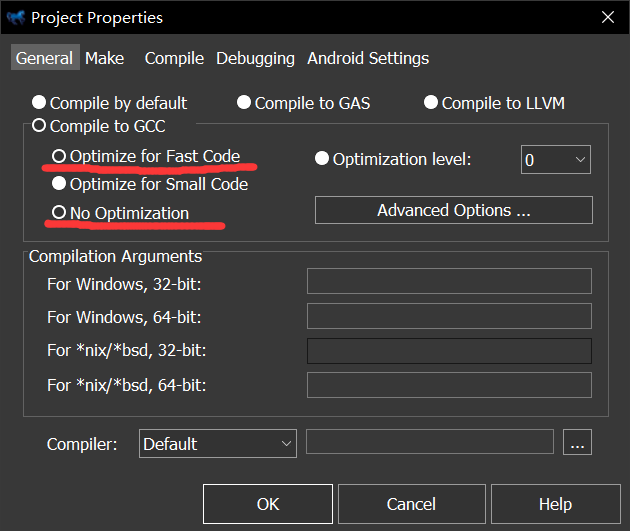Click the Cancel button
This screenshot has height=531, width=630.
point(411,504)
